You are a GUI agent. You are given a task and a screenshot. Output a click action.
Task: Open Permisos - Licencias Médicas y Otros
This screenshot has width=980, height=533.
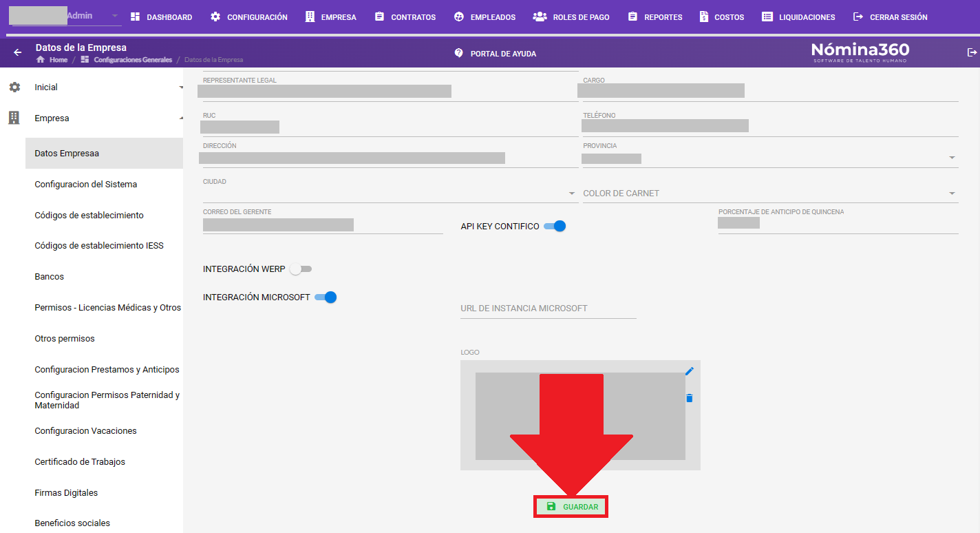pos(104,308)
